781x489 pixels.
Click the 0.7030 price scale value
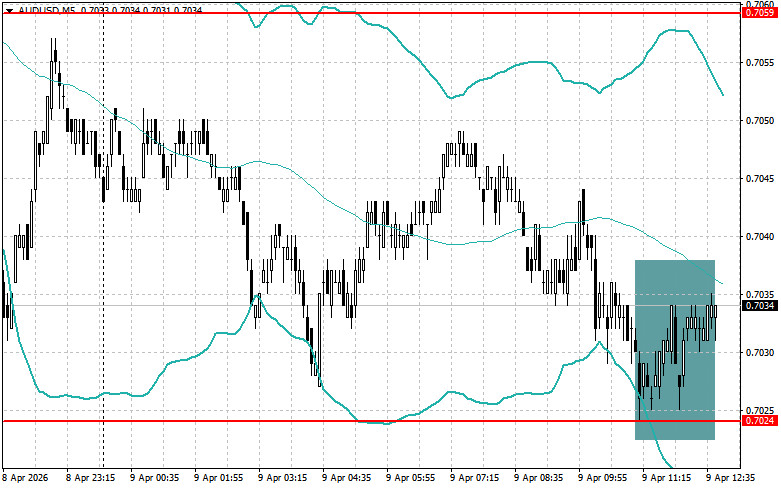(x=760, y=353)
